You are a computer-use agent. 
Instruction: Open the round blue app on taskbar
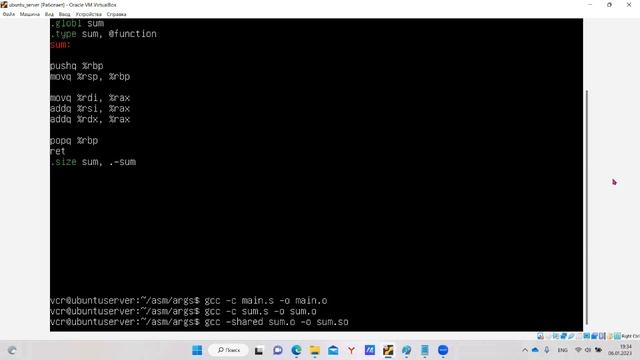pos(443,350)
